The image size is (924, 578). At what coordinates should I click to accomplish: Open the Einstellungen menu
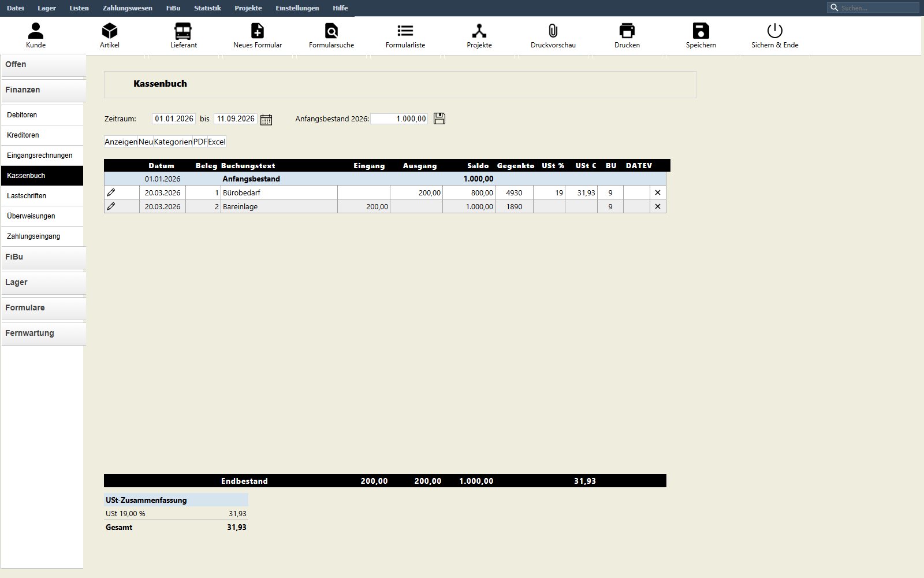(297, 8)
